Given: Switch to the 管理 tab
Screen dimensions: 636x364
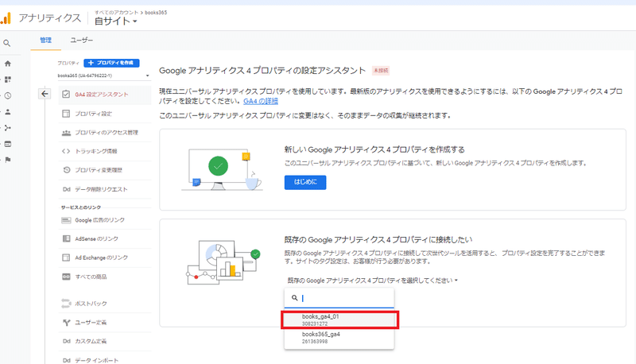Looking at the screenshot, I should pyautogui.click(x=45, y=40).
